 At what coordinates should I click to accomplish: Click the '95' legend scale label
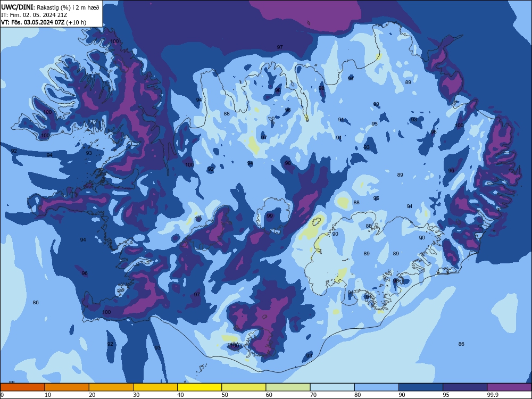point(446,395)
